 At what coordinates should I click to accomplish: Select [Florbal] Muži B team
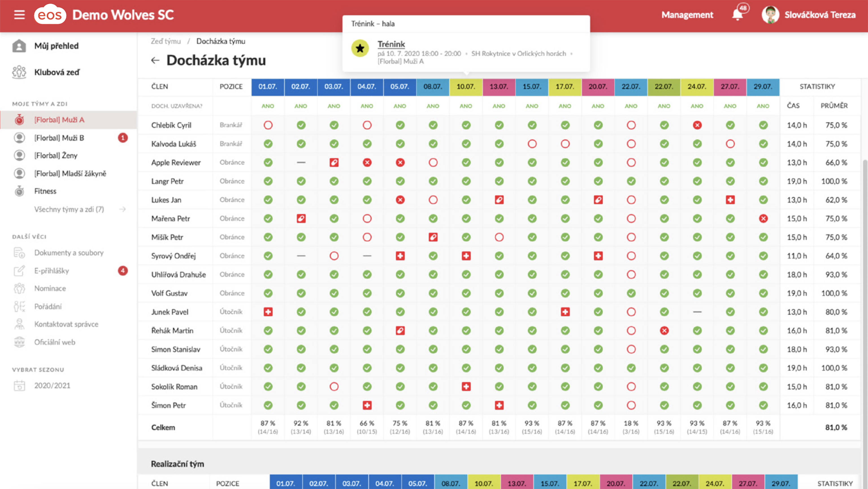pyautogui.click(x=59, y=138)
